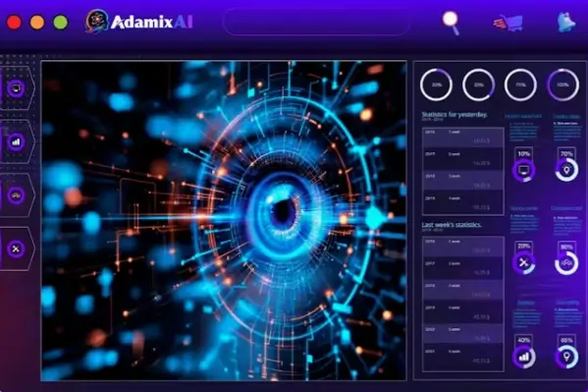The height and width of the screenshot is (392, 588).
Task: Click the 10% monitor donut icon
Action: [x=524, y=170]
